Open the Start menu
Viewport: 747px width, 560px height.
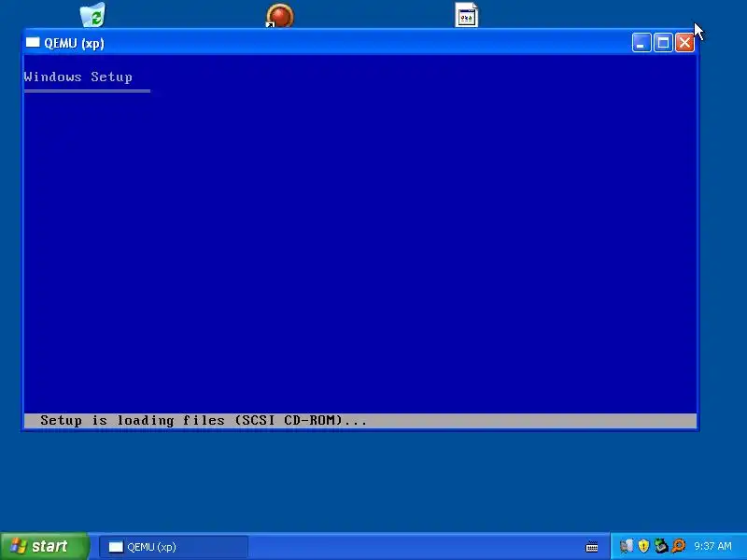[45, 546]
